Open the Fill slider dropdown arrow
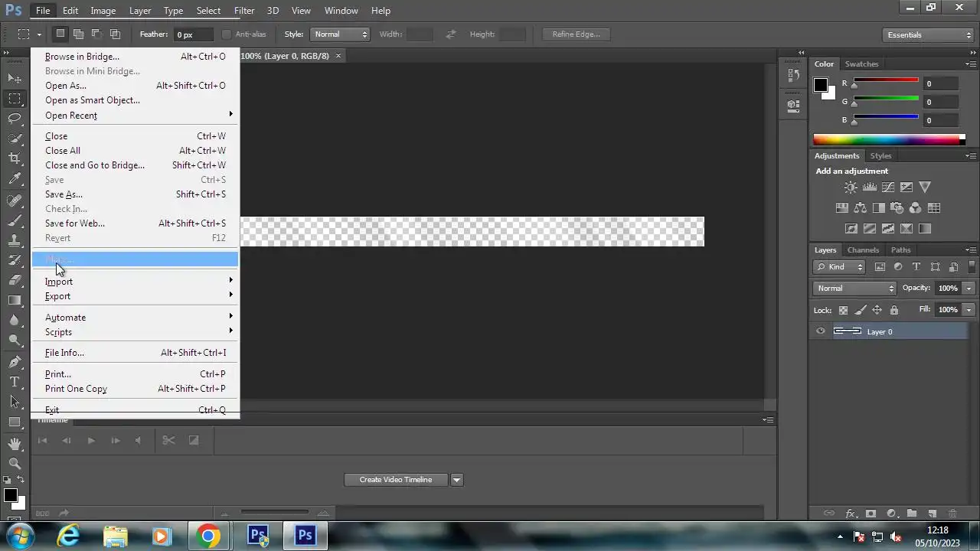Viewport: 980px width, 551px height. (x=969, y=310)
